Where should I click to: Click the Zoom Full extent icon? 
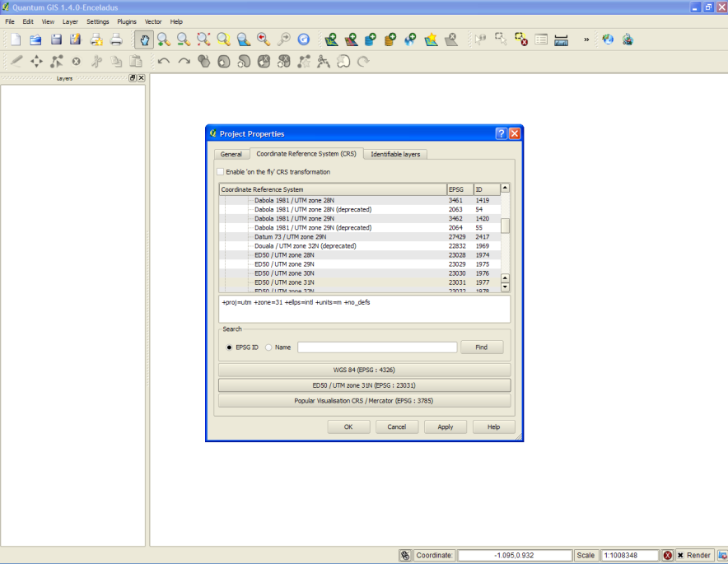tap(203, 40)
